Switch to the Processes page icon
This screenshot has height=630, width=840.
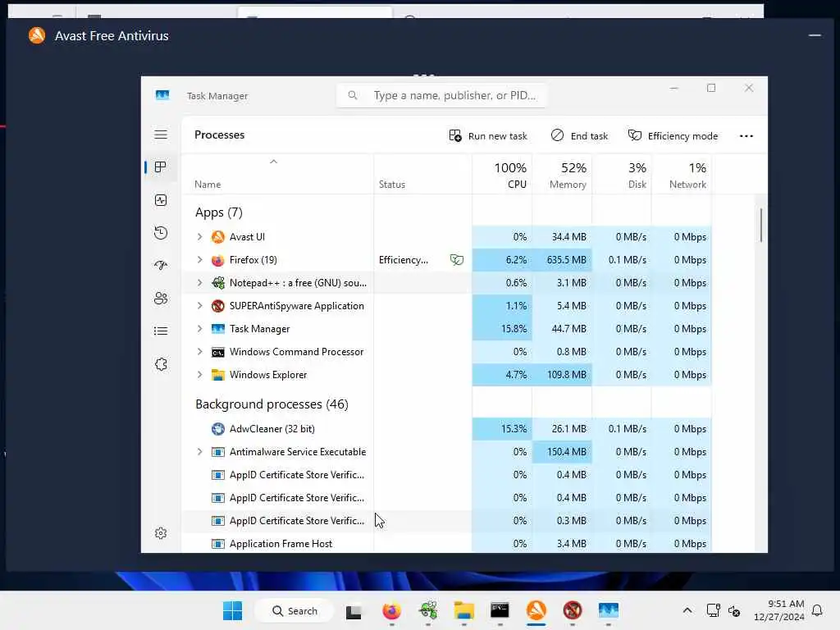coord(160,167)
